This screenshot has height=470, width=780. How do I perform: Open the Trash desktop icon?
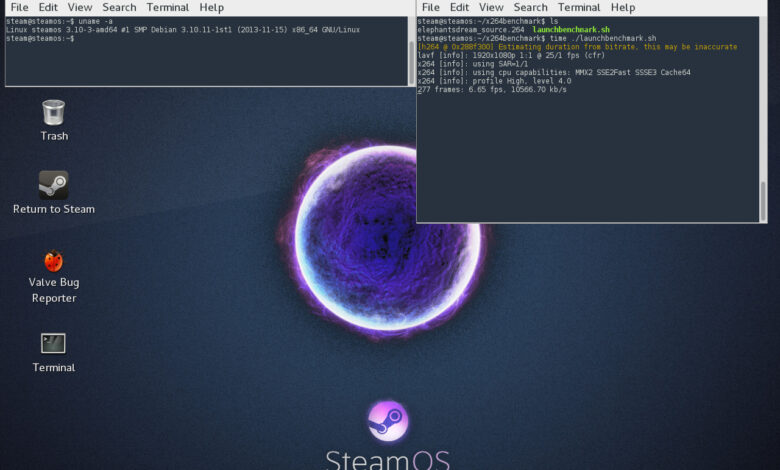point(53,112)
